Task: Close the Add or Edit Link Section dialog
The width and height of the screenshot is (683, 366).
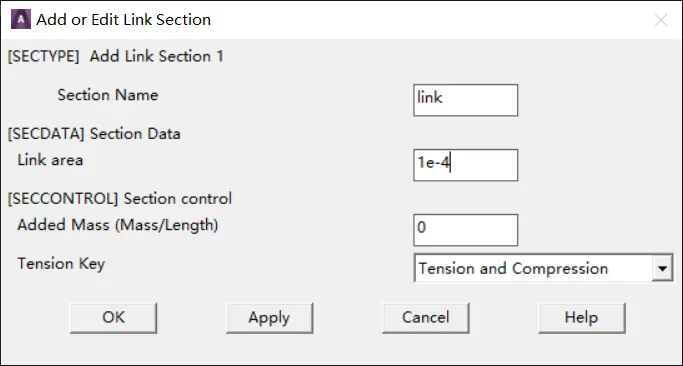Action: click(661, 20)
